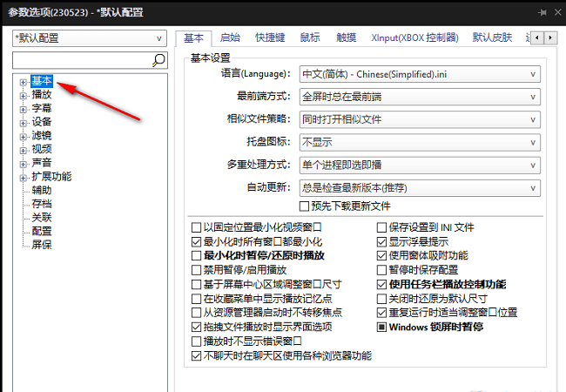The image size is (566, 392).
Task: Select 字幕 category in the tree
Action: [42, 108]
